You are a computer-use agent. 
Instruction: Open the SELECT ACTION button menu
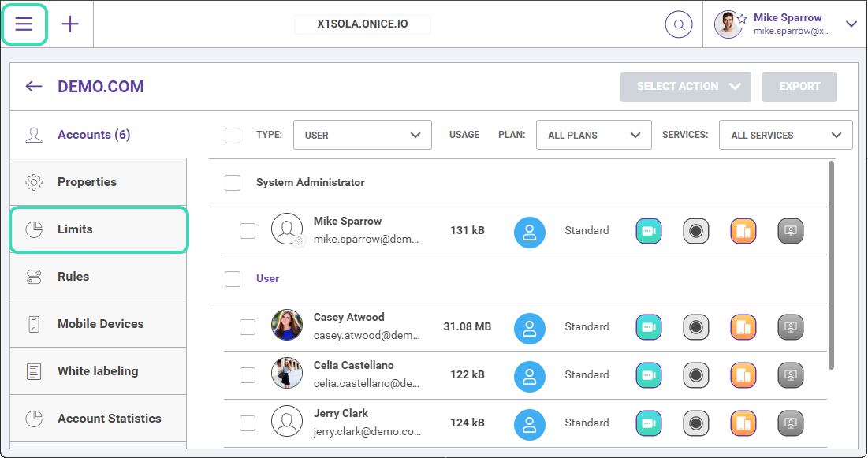tap(685, 87)
